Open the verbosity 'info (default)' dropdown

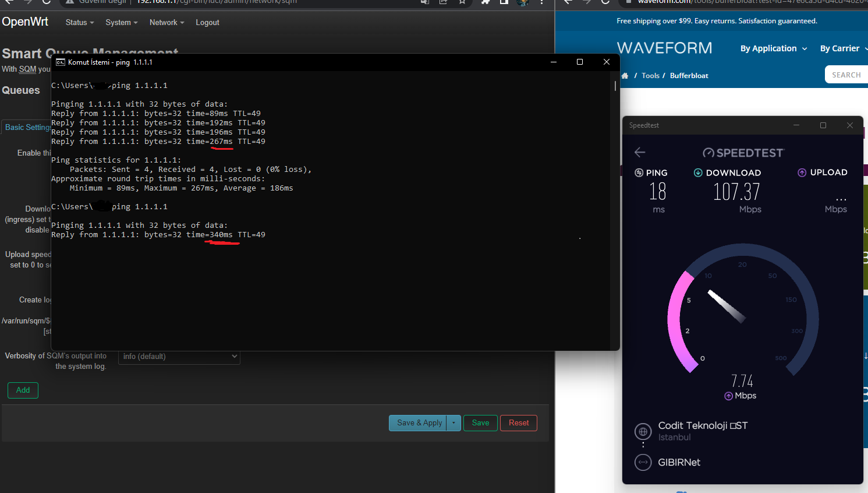[179, 357]
